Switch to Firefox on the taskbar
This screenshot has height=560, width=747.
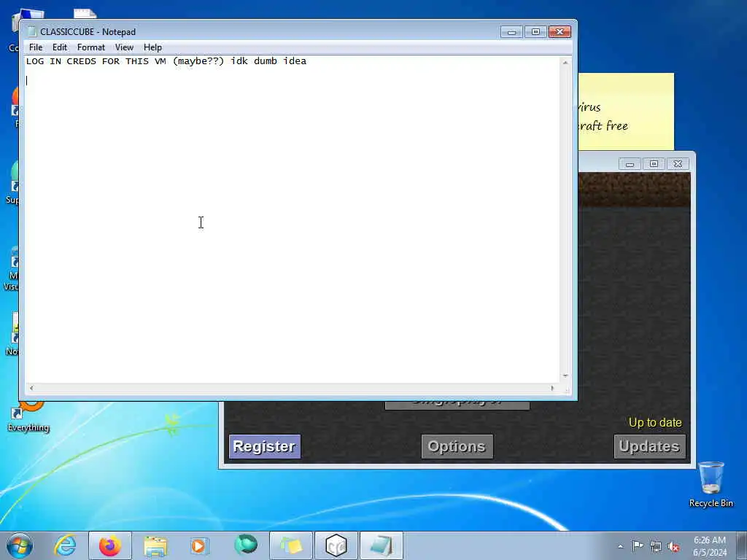[109, 545]
